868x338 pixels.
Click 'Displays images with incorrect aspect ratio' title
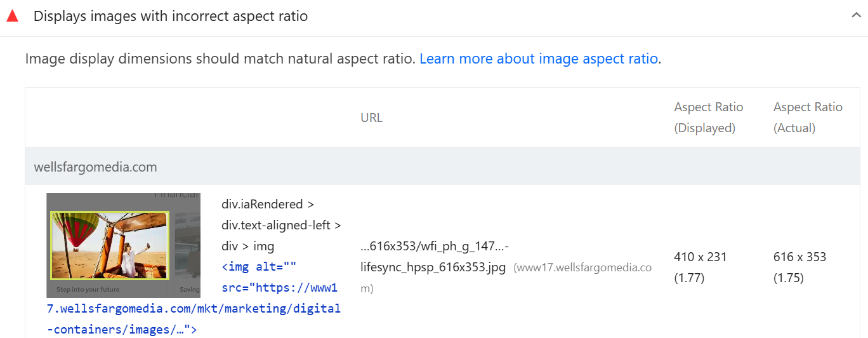[171, 17]
